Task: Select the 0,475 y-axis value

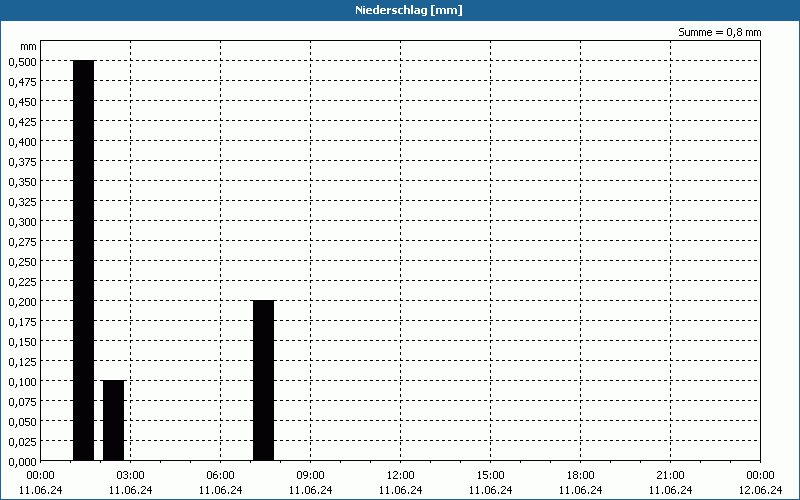Action: tap(23, 82)
